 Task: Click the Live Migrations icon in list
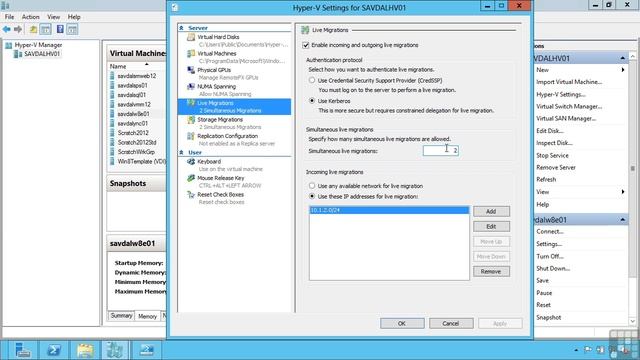[x=191, y=103]
